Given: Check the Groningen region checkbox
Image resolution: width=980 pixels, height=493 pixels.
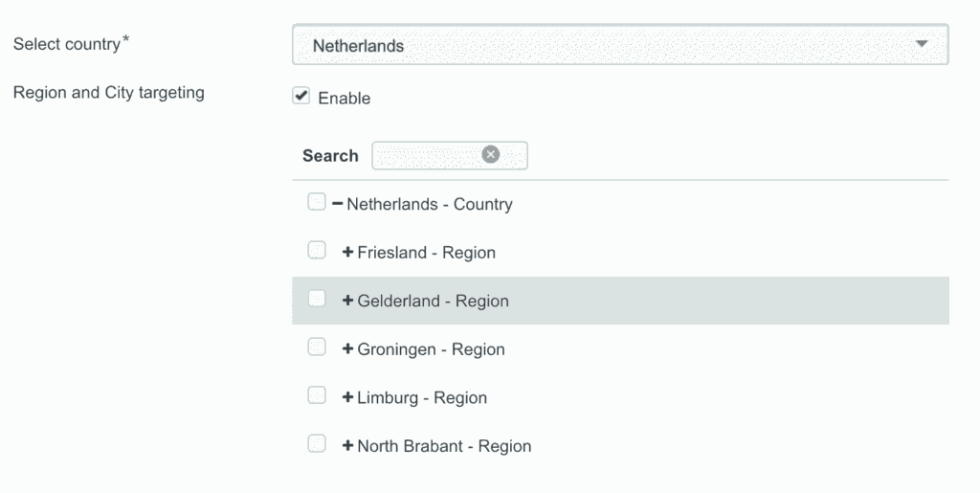Looking at the screenshot, I should [x=317, y=347].
